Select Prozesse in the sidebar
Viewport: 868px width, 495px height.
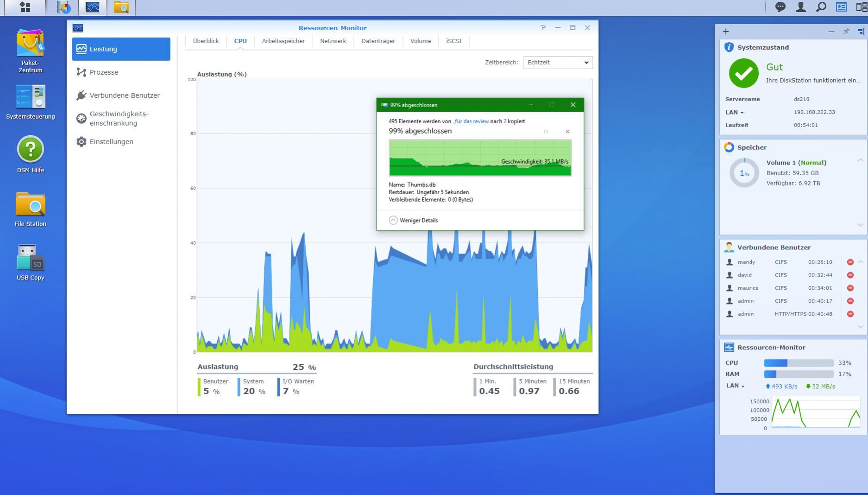pyautogui.click(x=121, y=72)
